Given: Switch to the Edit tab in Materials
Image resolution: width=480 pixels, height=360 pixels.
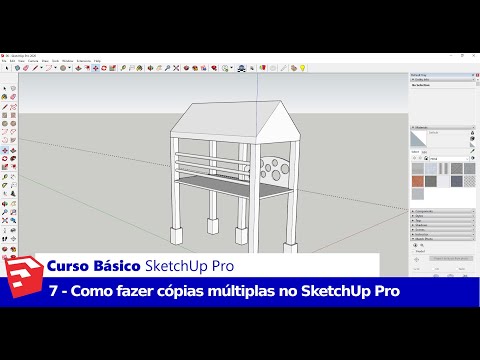Looking at the screenshot, I should 424,152.
